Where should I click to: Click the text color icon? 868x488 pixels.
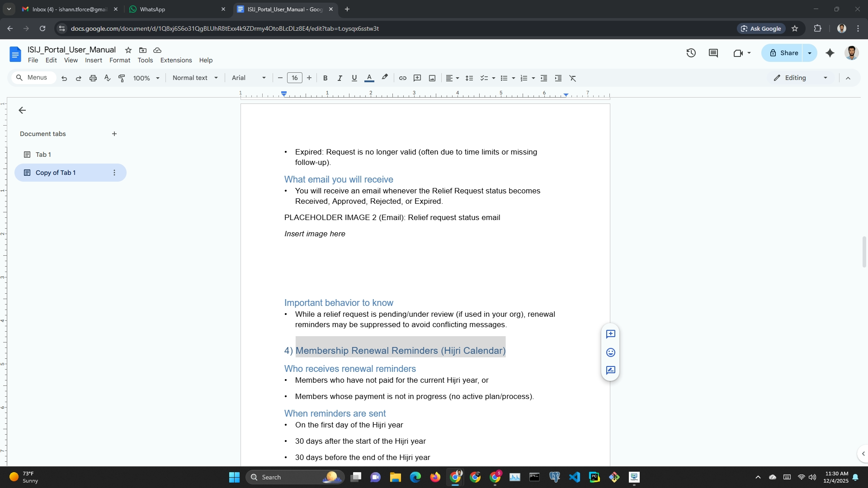(x=369, y=78)
